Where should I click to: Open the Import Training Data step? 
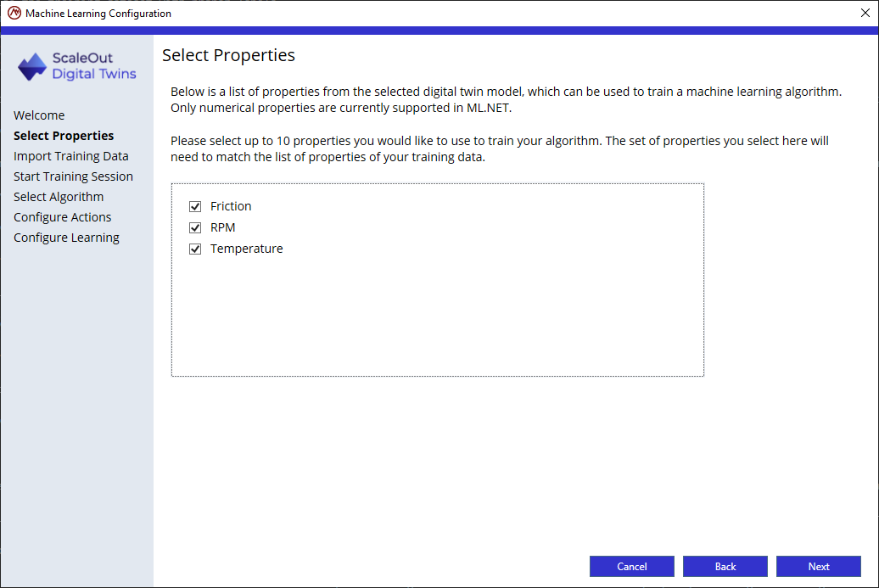pos(71,156)
